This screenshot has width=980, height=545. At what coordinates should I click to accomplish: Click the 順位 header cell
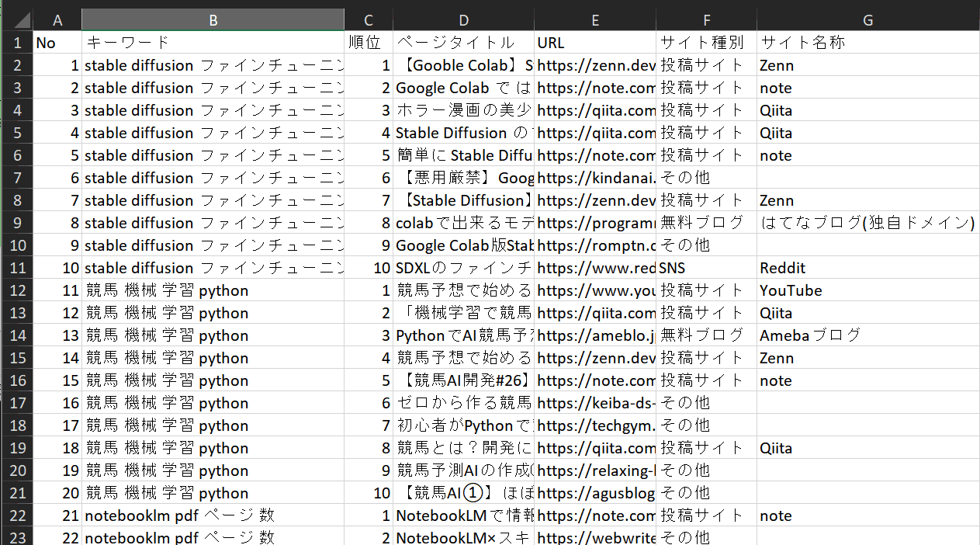click(369, 43)
